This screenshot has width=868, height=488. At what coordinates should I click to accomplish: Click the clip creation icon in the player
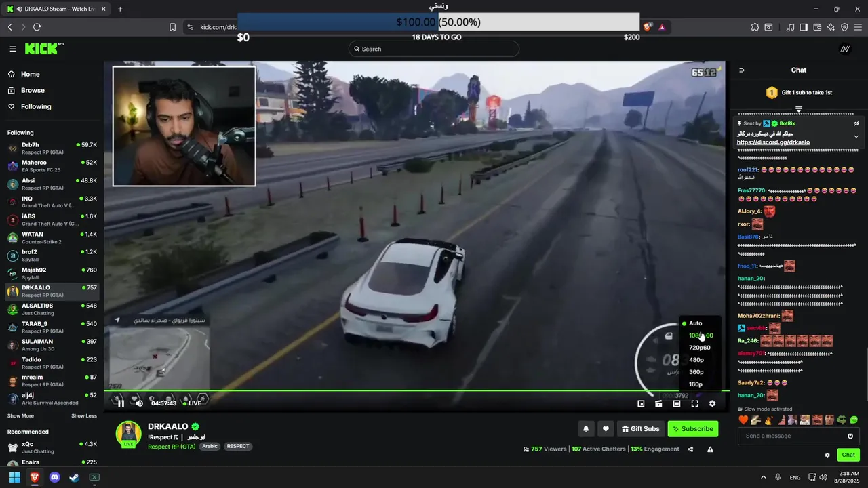pyautogui.click(x=658, y=404)
